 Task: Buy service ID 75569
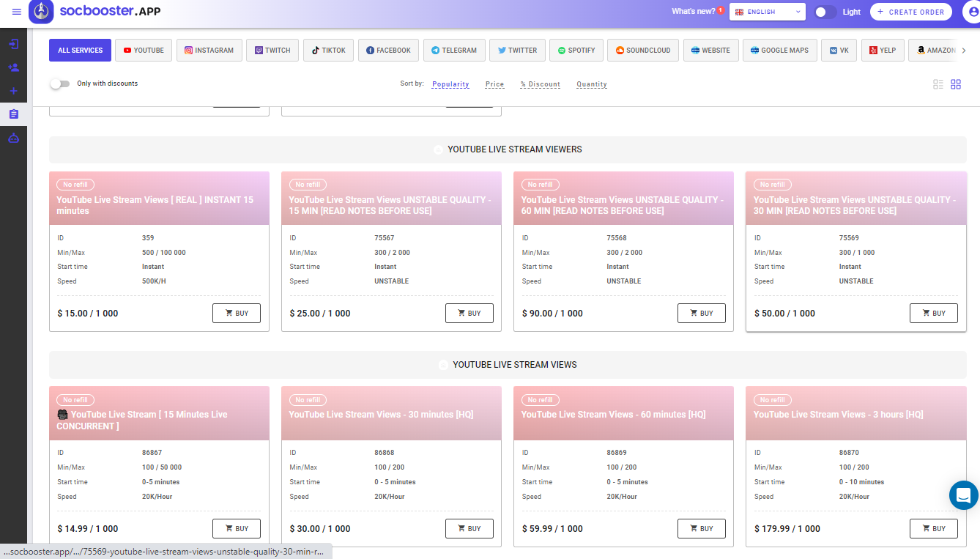[934, 313]
